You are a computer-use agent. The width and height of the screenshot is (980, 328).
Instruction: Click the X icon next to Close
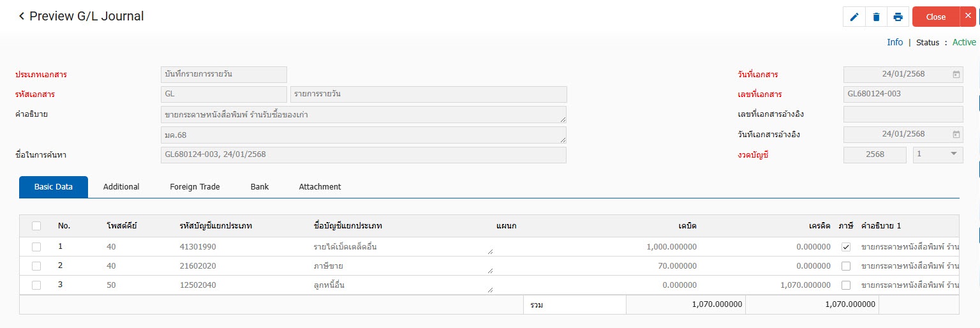click(968, 17)
